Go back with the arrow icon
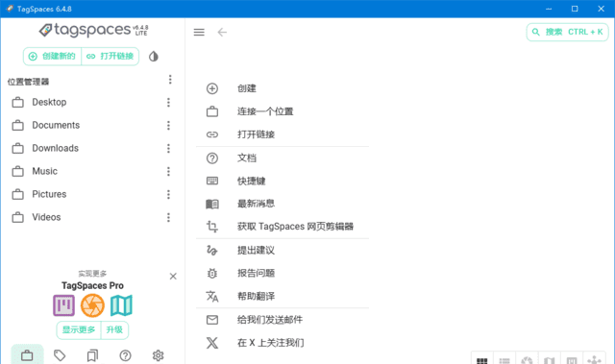 (x=222, y=32)
